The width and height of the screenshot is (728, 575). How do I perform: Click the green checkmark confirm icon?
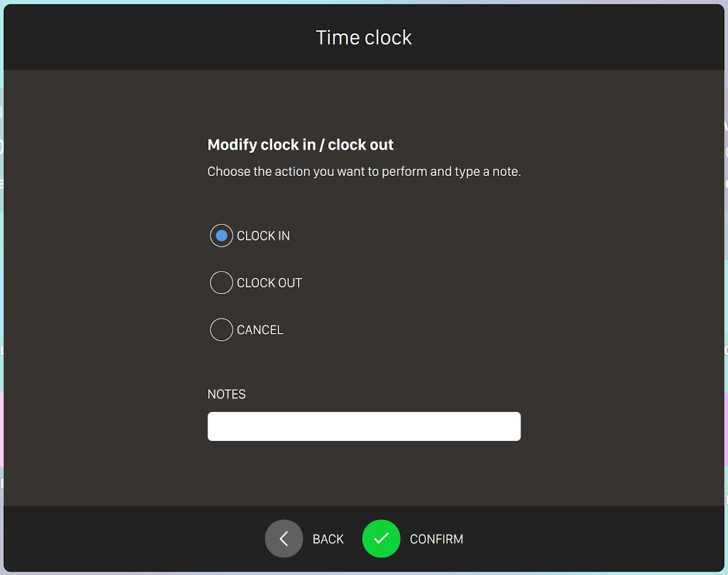tap(381, 539)
